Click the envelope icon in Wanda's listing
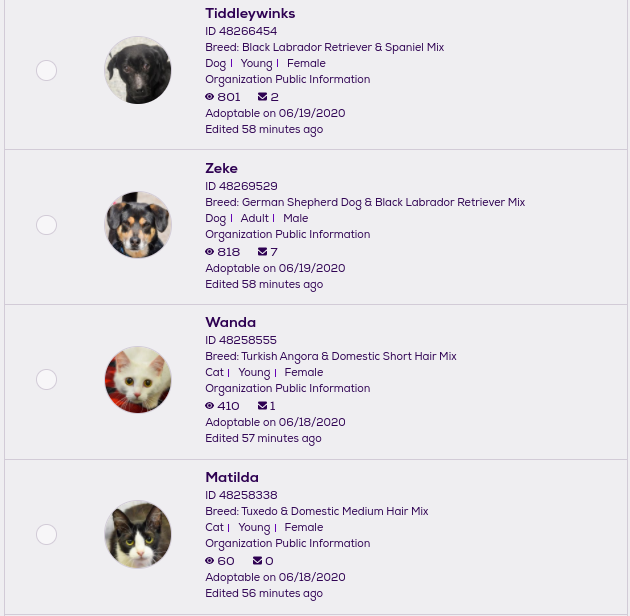The image size is (630, 616). 262,406
